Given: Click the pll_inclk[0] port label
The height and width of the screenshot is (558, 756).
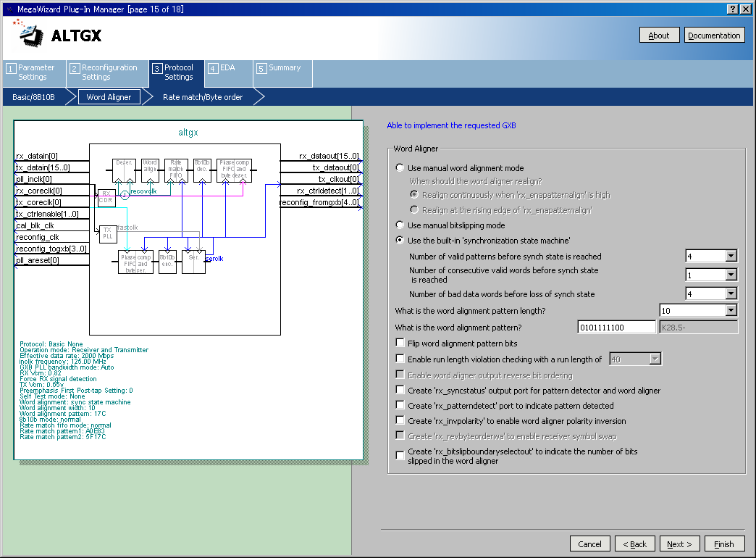Looking at the screenshot, I should [34, 179].
